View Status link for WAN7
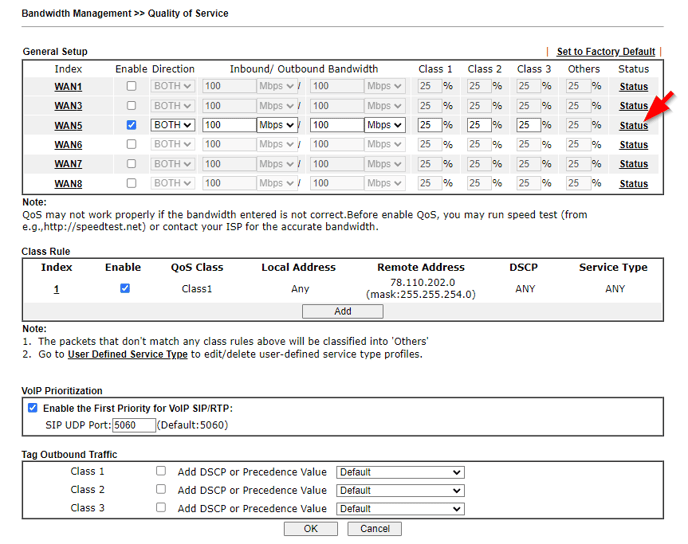 click(634, 164)
